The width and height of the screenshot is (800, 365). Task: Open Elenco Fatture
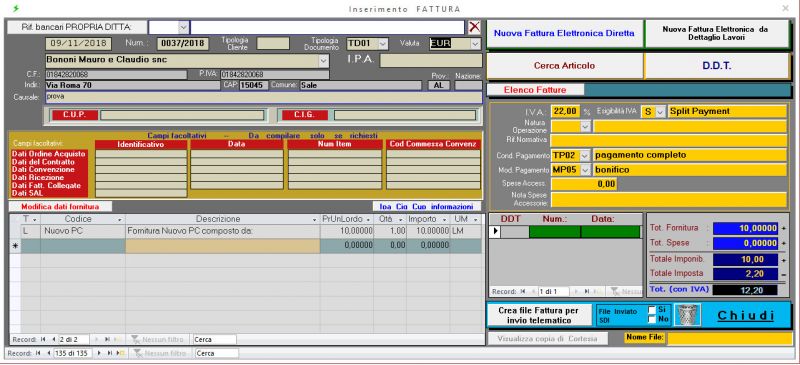[x=535, y=90]
